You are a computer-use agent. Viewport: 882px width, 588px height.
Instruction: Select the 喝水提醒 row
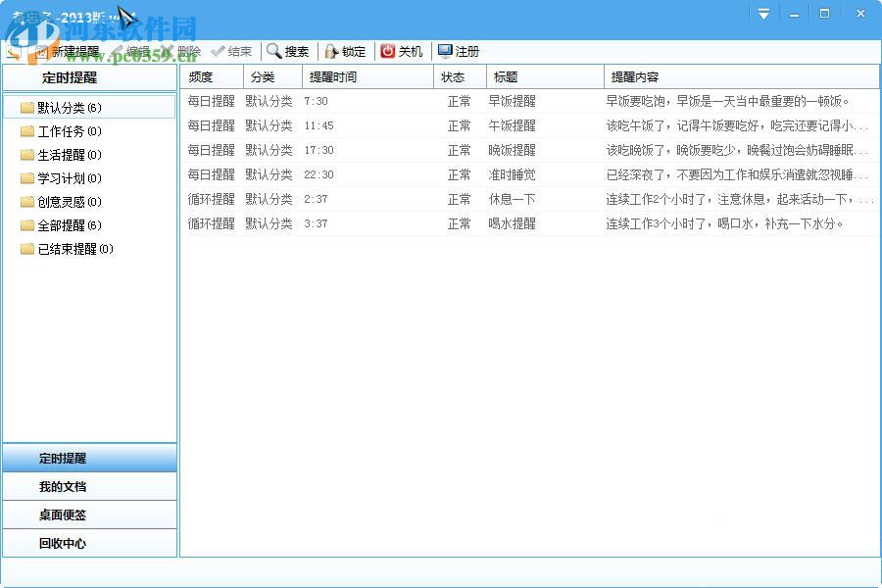pos(529,224)
